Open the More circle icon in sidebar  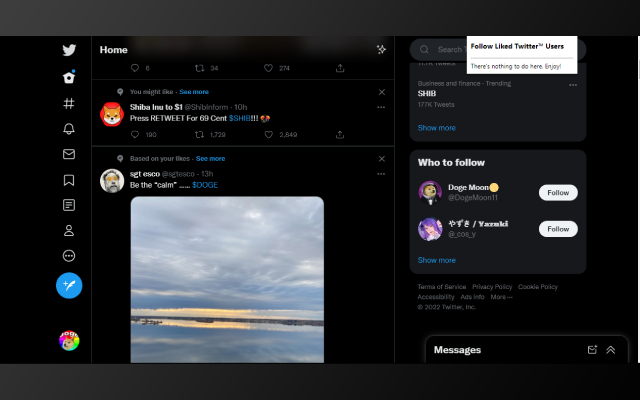click(69, 256)
